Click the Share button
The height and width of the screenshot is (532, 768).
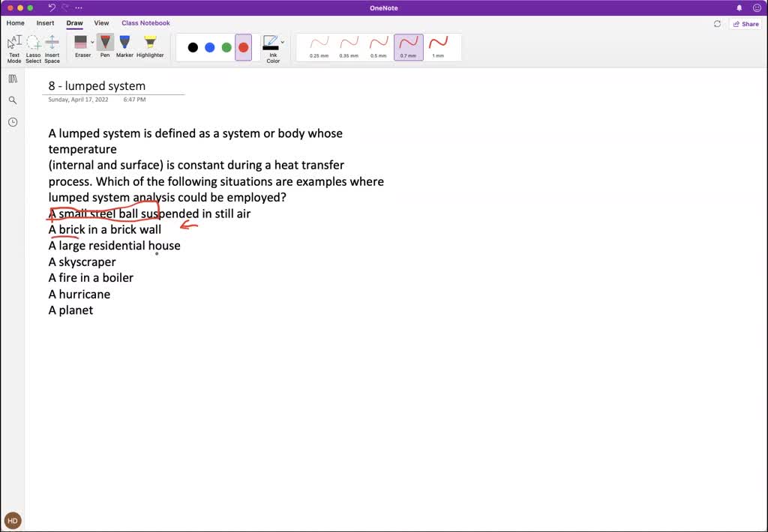tap(745, 23)
